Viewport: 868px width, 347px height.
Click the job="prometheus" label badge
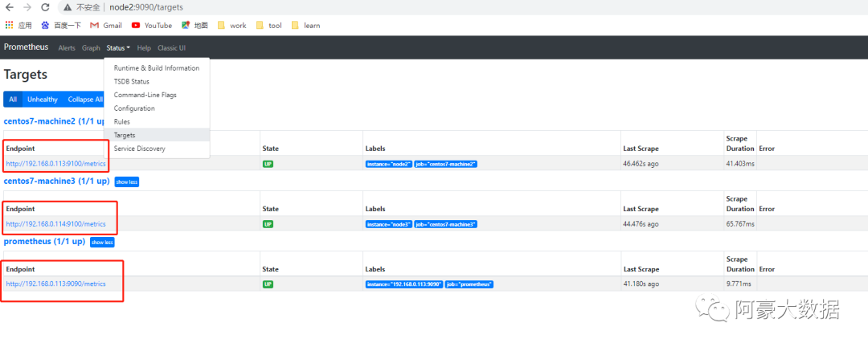tap(469, 284)
